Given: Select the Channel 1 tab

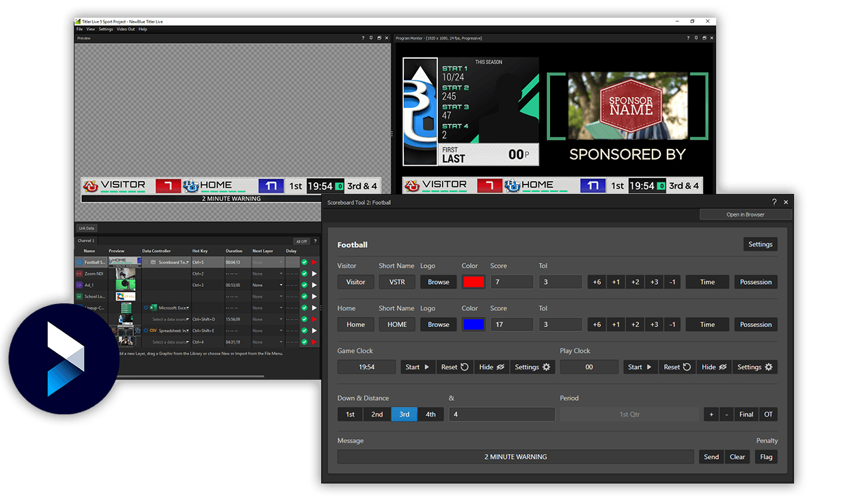Looking at the screenshot, I should [x=86, y=241].
